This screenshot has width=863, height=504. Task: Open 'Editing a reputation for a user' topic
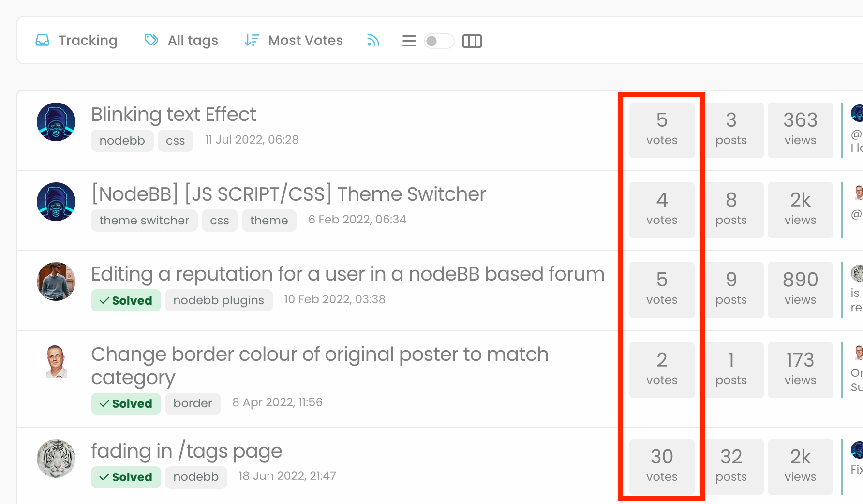pyautogui.click(x=347, y=274)
